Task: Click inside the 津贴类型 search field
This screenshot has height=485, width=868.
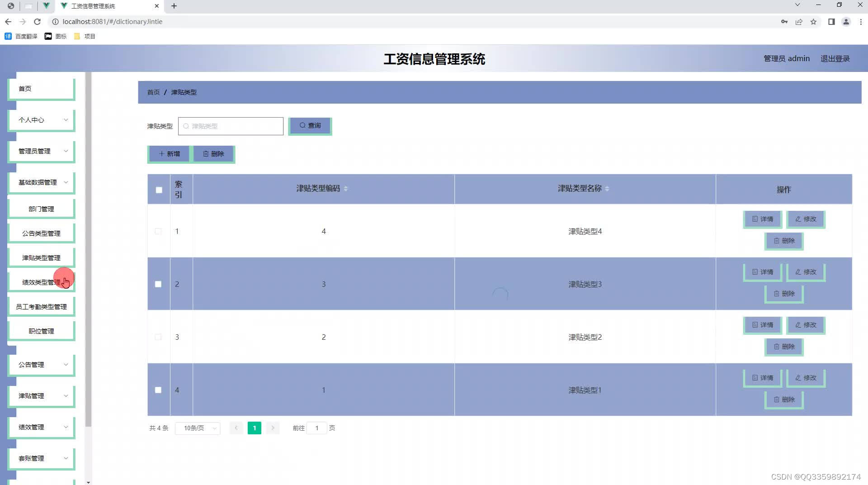Action: (231, 126)
